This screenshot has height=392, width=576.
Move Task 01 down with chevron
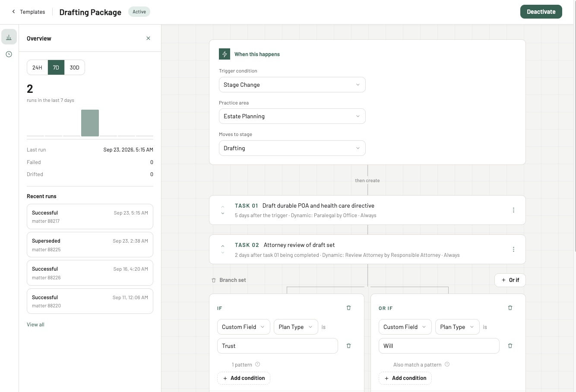pyautogui.click(x=223, y=213)
